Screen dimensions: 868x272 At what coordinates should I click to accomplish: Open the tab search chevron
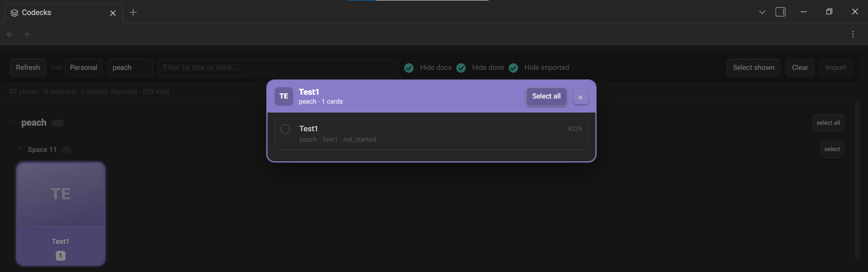(x=762, y=12)
